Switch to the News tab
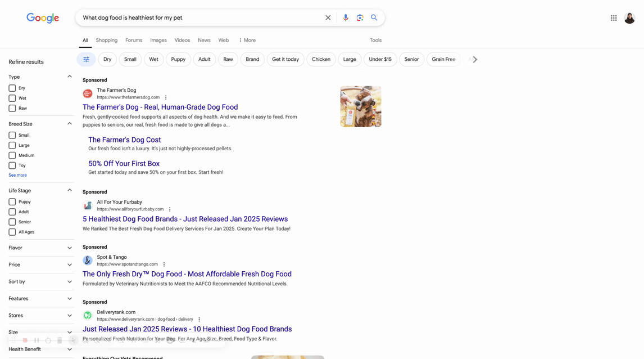Viewport: 644px width, 359px height. (x=204, y=41)
